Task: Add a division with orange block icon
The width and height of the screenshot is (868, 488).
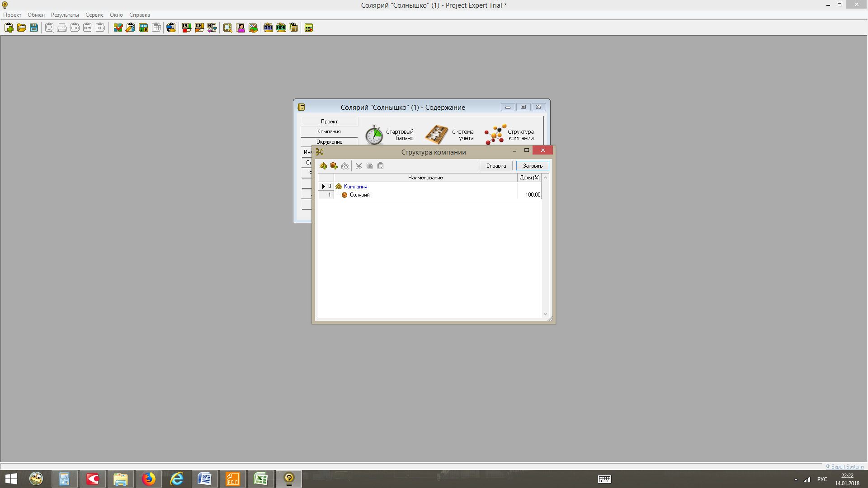Action: pos(334,166)
